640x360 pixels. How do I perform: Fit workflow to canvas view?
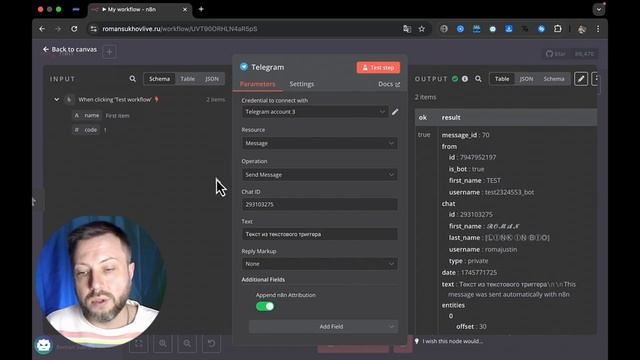point(139,344)
